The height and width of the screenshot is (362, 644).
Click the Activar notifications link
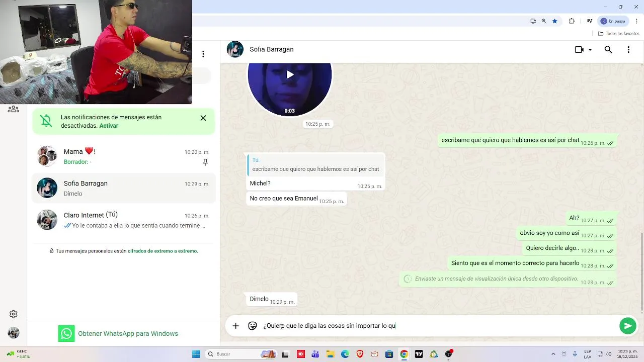point(109,126)
